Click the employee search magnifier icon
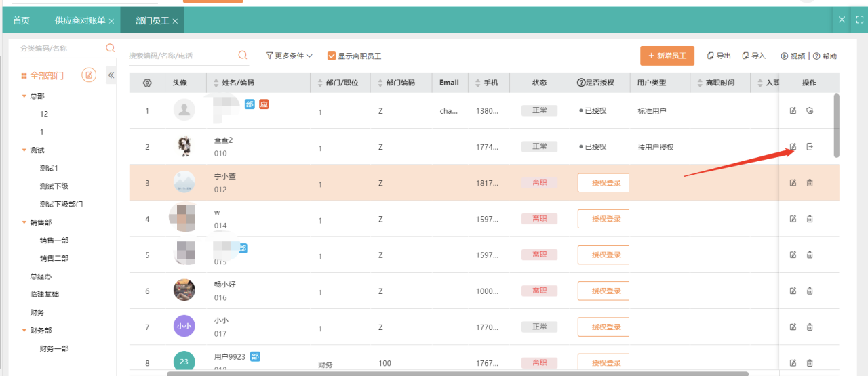 (x=243, y=56)
